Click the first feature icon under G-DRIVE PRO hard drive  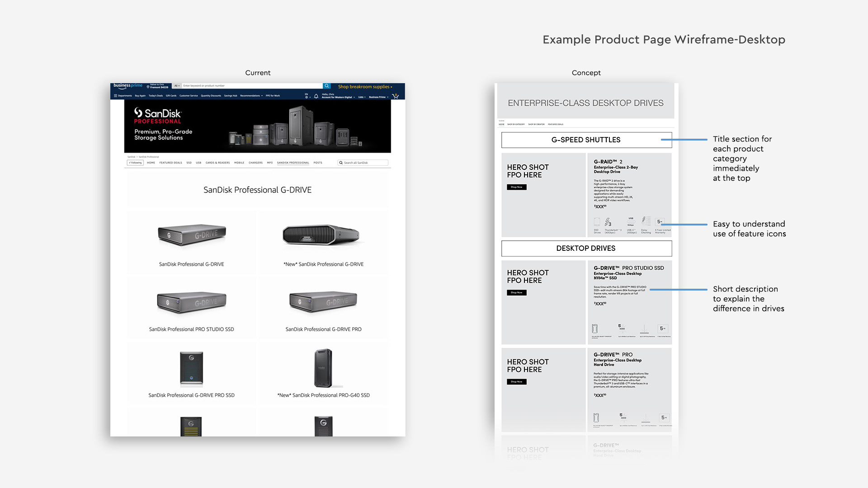coord(596,418)
